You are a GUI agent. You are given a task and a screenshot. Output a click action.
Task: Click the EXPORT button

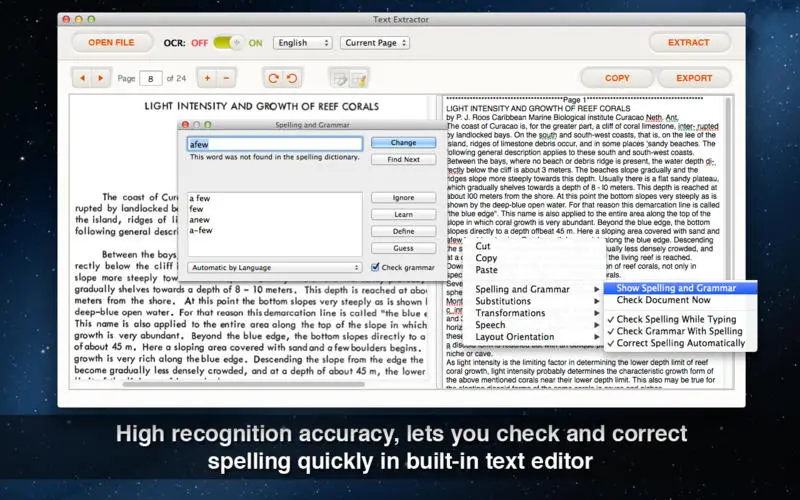tap(694, 78)
